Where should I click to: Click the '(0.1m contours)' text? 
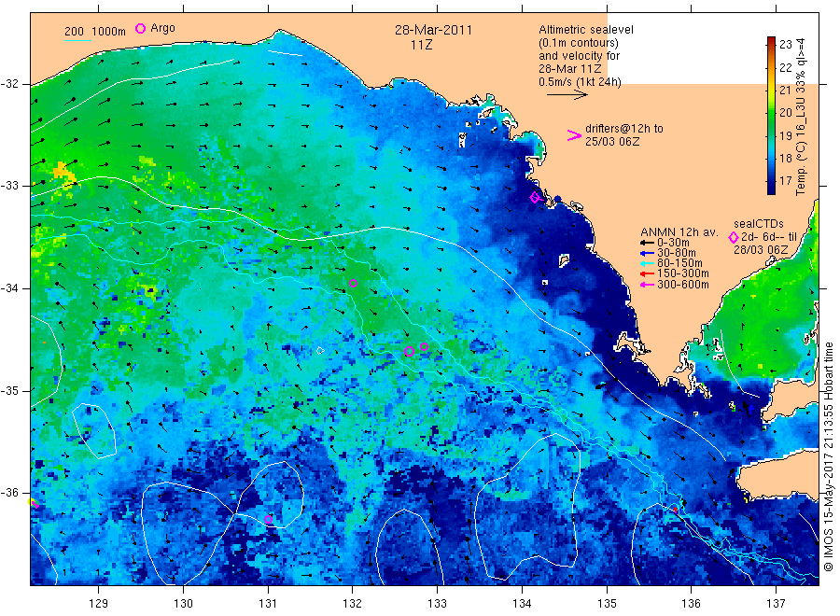click(579, 43)
